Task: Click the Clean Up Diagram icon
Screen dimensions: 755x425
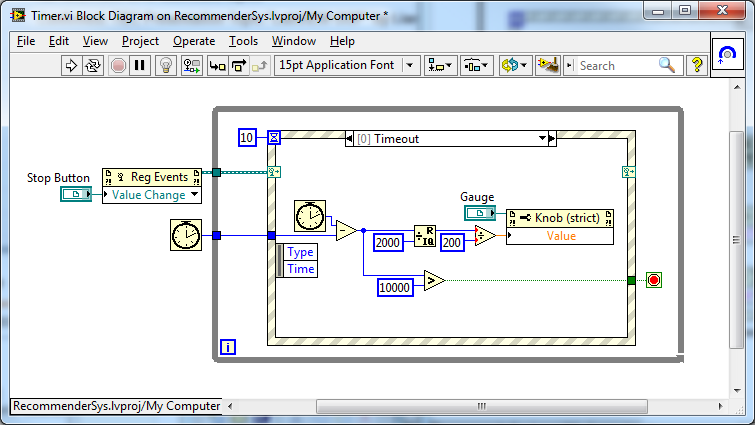Action: [x=547, y=66]
